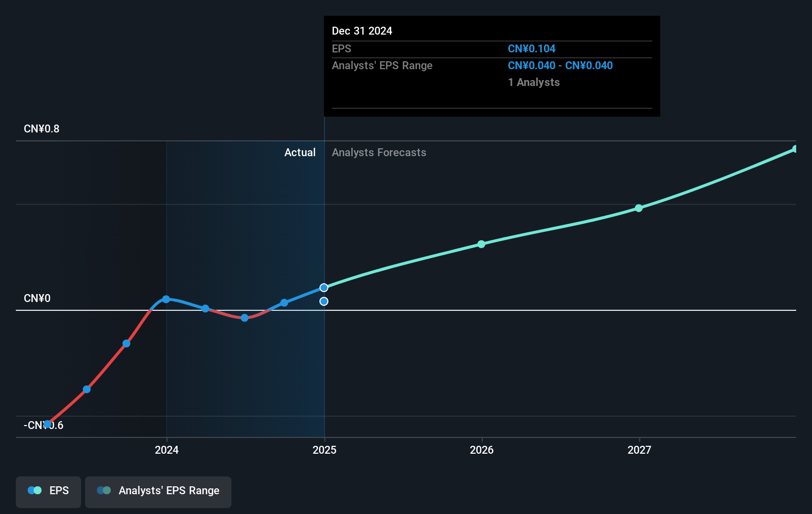812x514 pixels.
Task: Click the CN¥0.8 y-axis label
Action: click(42, 129)
